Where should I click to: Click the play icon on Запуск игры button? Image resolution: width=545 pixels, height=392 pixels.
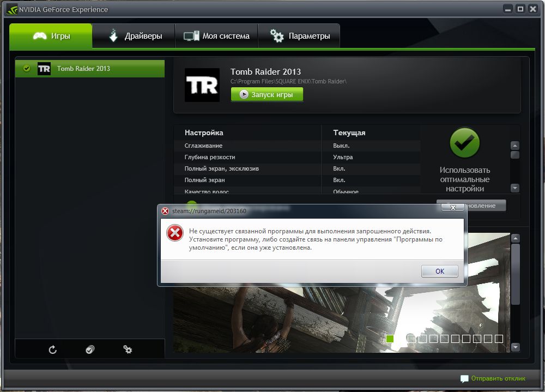point(244,94)
